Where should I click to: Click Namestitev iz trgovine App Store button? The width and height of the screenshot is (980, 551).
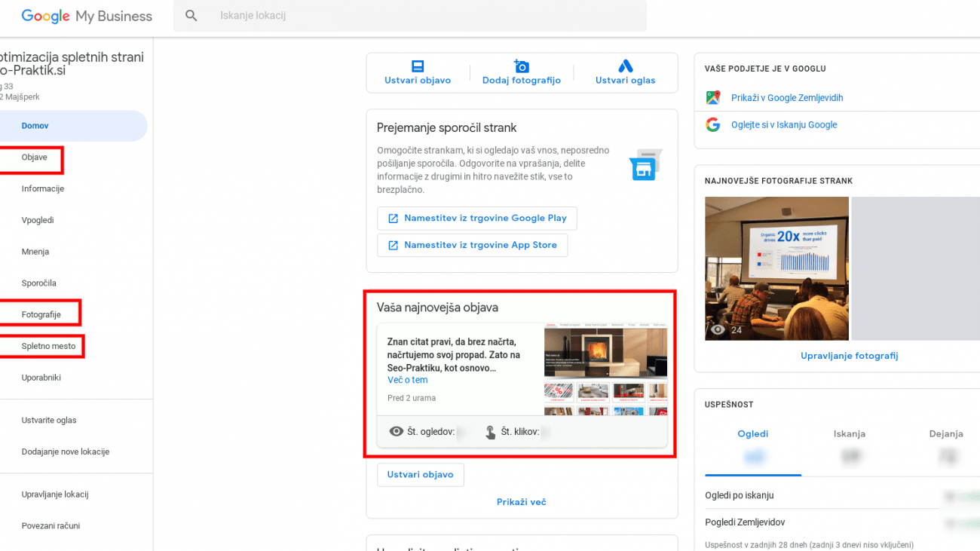tap(472, 245)
